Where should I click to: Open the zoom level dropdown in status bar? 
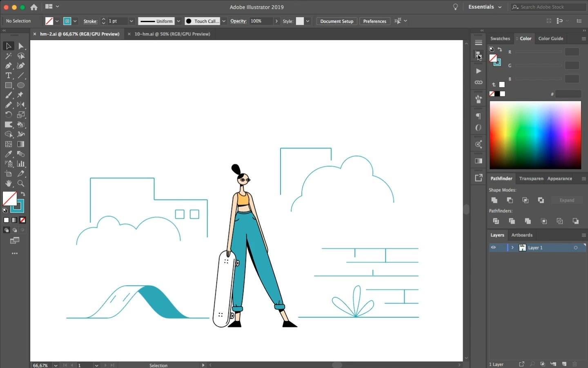tap(56, 365)
